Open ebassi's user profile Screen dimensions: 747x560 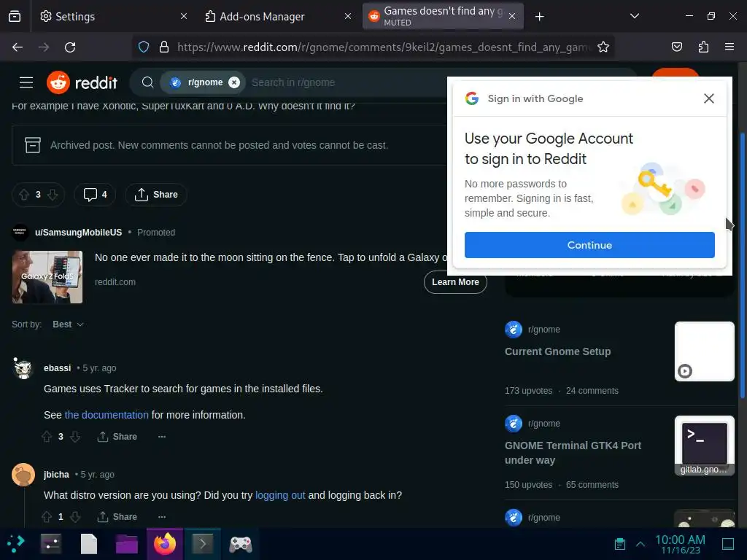coord(57,368)
